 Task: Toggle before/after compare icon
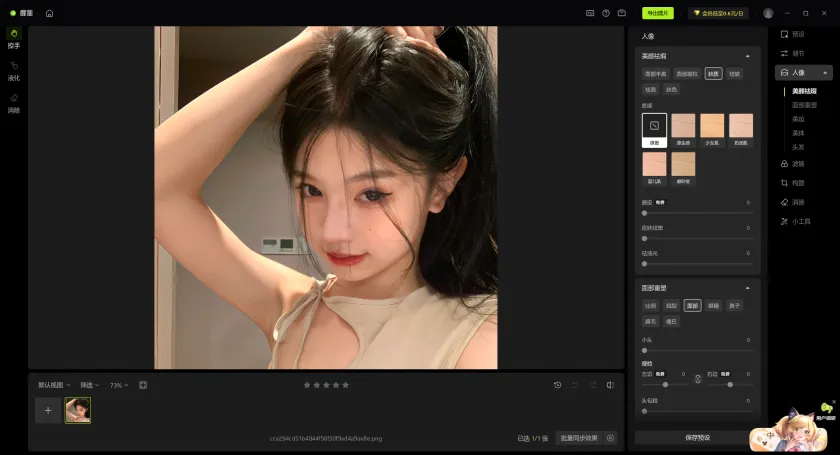point(610,385)
